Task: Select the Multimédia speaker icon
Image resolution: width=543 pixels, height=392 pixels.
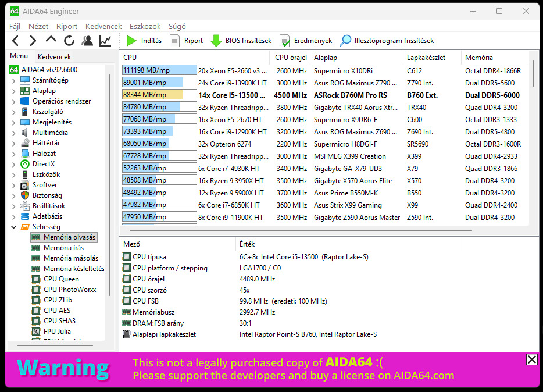Action: point(25,133)
